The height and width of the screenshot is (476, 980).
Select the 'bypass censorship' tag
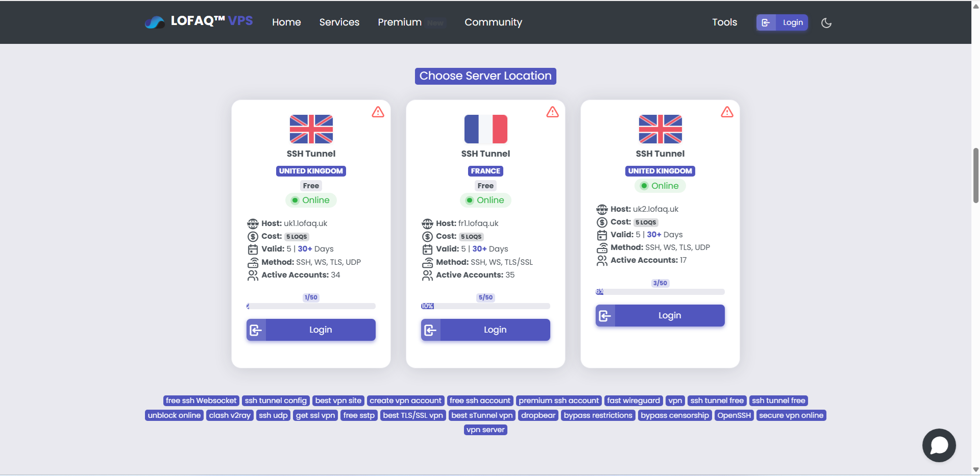click(x=675, y=415)
